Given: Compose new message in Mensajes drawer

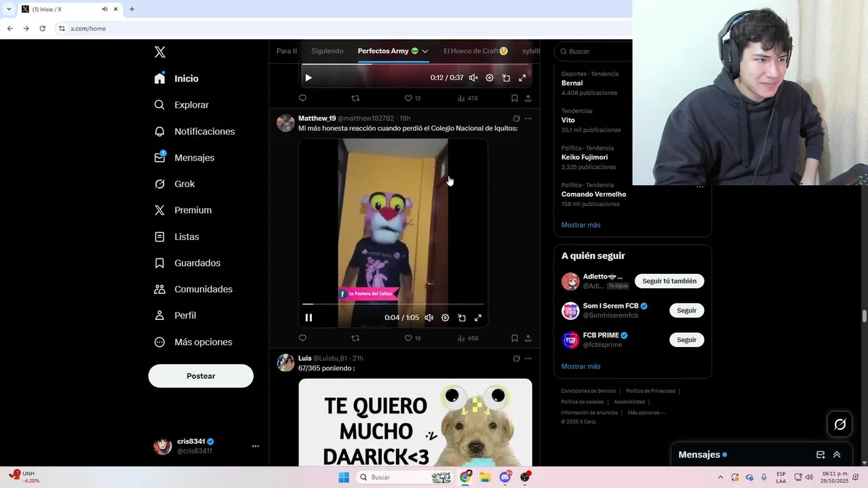Looking at the screenshot, I should (x=821, y=455).
